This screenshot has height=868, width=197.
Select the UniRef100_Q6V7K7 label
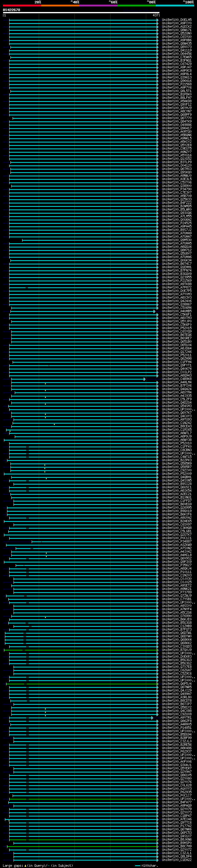pos(176,413)
